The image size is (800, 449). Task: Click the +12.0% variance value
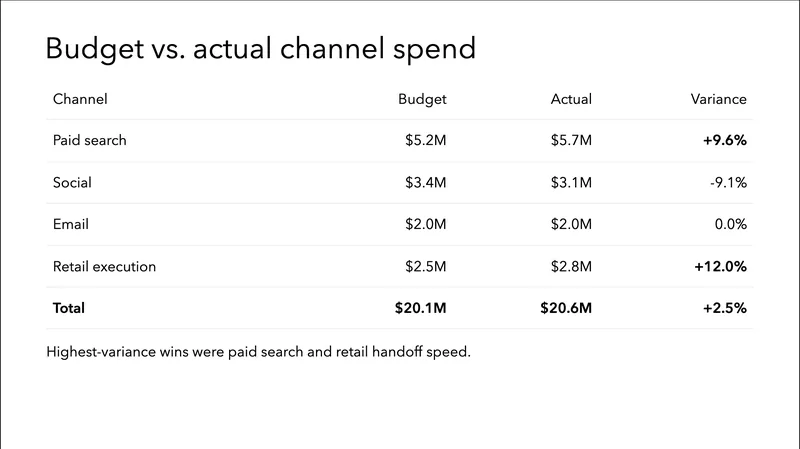click(722, 267)
